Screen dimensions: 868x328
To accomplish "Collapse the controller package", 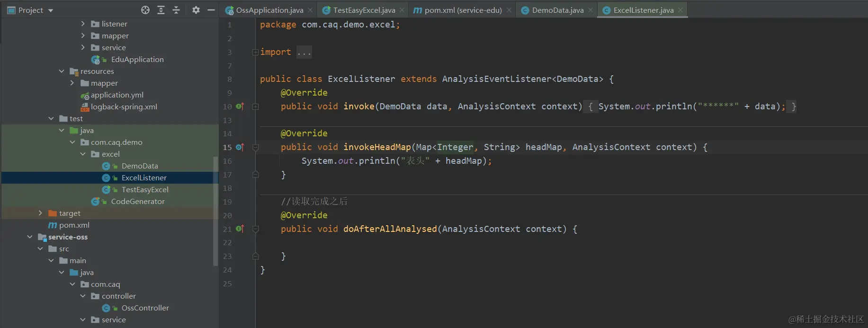I will pyautogui.click(x=83, y=296).
